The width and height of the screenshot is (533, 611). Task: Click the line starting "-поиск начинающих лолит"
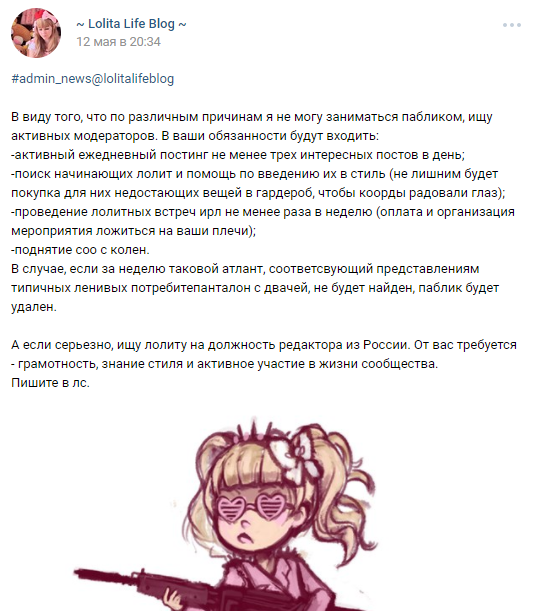(254, 174)
